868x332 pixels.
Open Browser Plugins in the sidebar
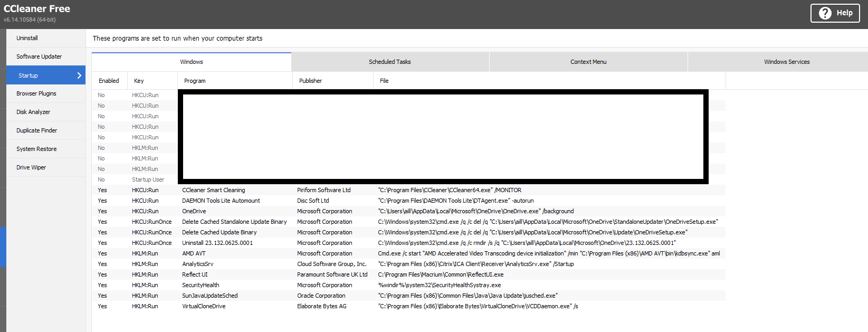click(46, 93)
